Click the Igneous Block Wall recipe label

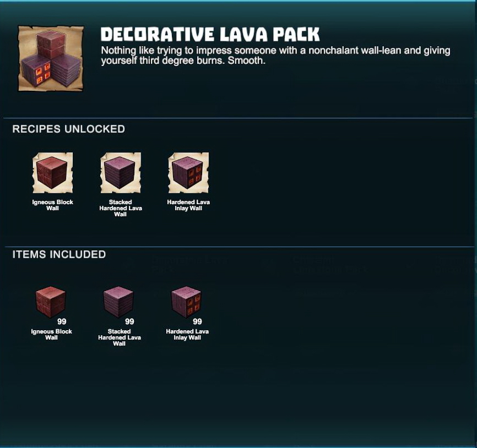53,205
